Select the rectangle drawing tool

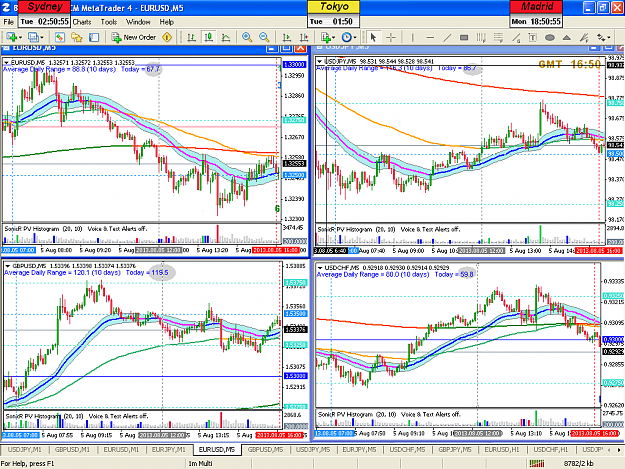(464, 37)
